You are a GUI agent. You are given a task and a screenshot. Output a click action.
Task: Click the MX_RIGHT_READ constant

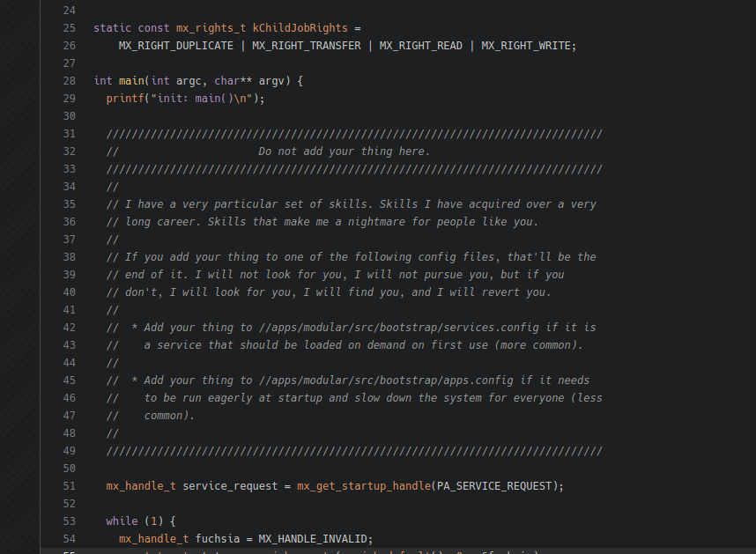click(x=421, y=46)
